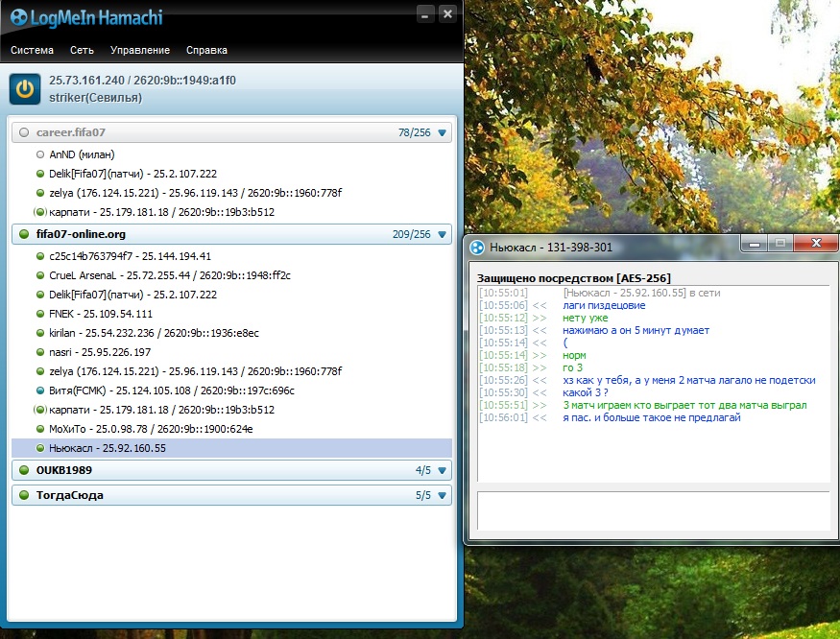The image size is (840, 639).
Task: Click the member count 78/256
Action: [414, 132]
